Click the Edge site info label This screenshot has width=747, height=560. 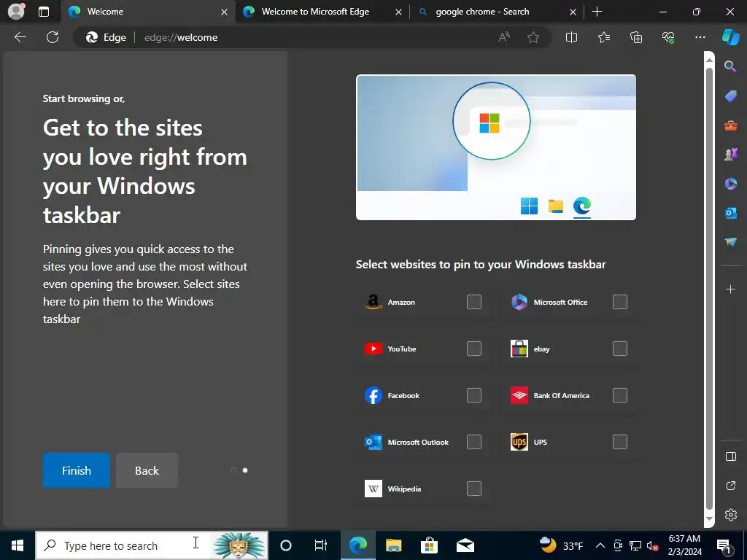coord(107,37)
